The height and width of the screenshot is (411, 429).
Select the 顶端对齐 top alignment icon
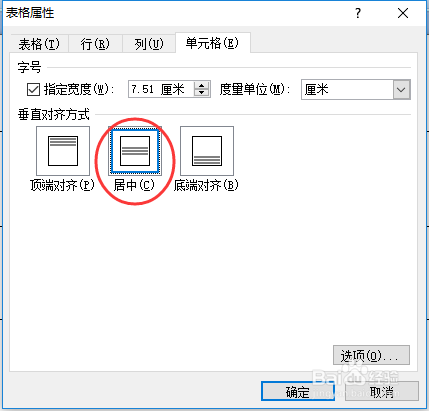[x=63, y=151]
